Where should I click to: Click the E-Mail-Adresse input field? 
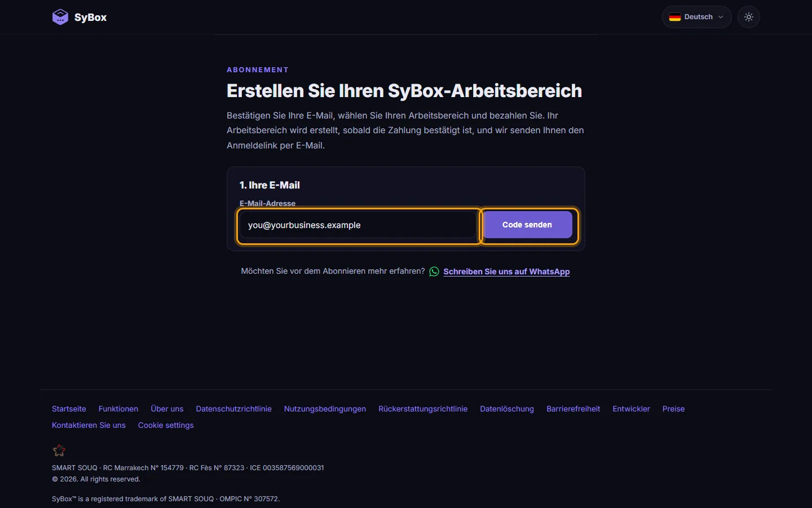(x=358, y=225)
